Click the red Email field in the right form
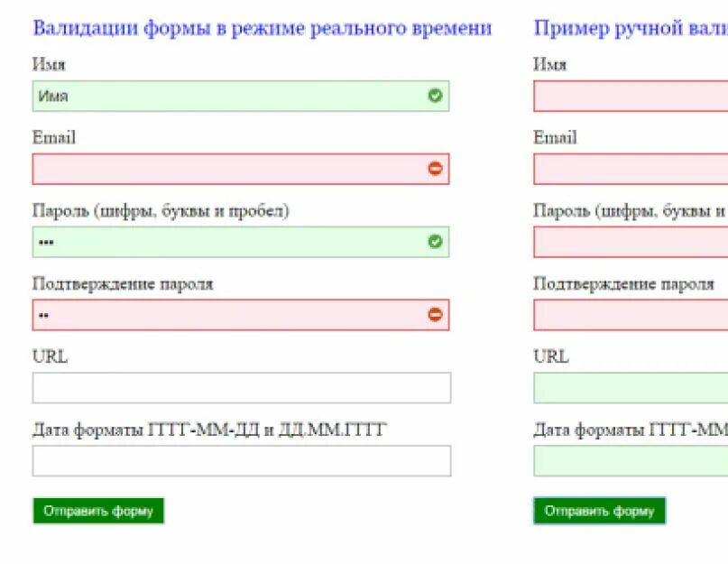 pyautogui.click(x=631, y=169)
